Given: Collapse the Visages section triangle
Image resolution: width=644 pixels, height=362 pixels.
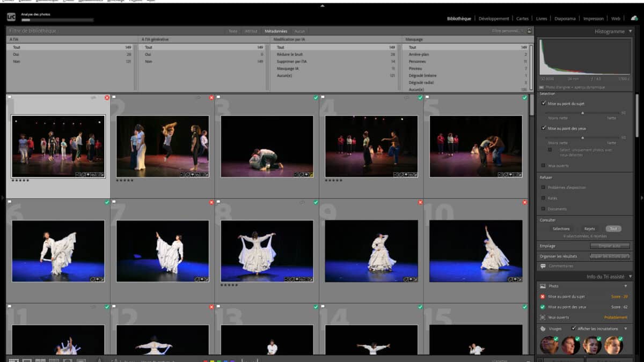Looking at the screenshot, I should (x=626, y=329).
